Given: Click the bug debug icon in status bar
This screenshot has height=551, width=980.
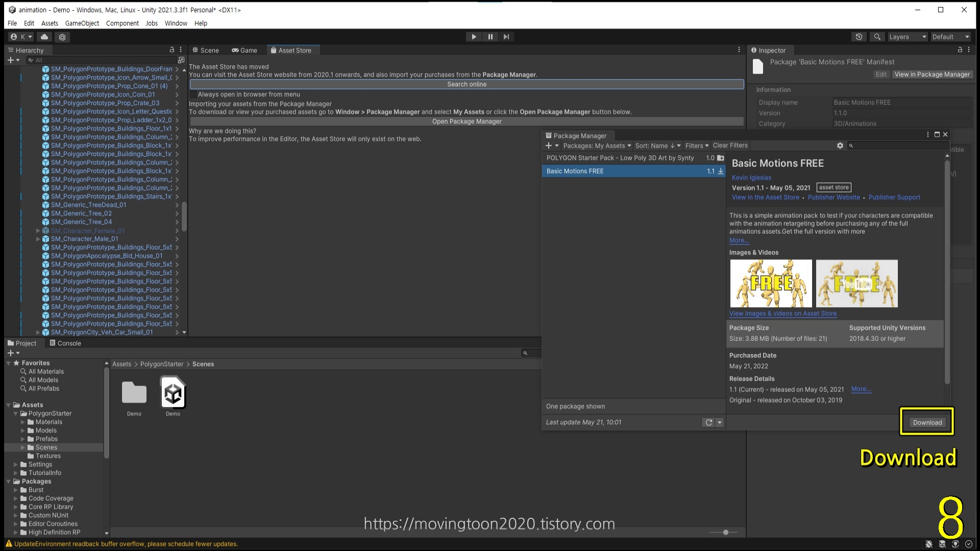Looking at the screenshot, I should point(929,544).
